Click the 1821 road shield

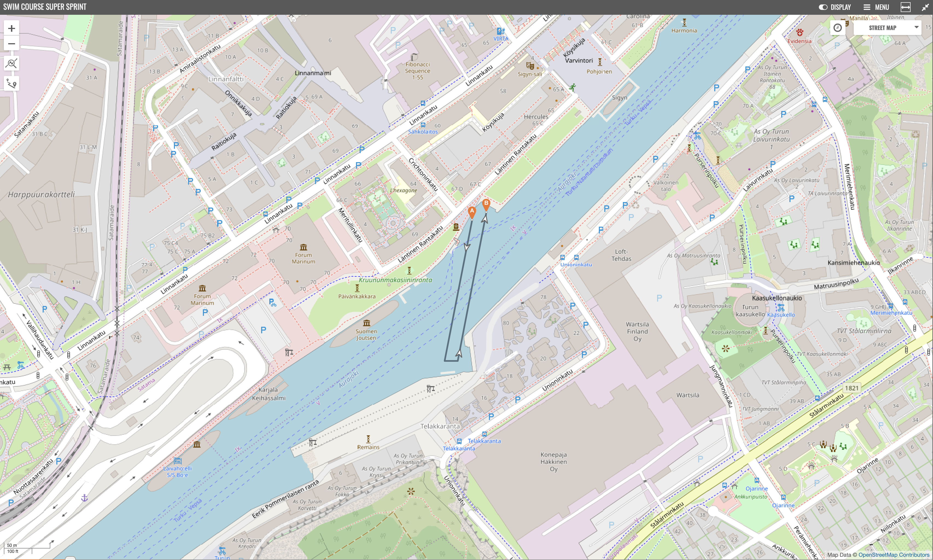click(x=852, y=388)
